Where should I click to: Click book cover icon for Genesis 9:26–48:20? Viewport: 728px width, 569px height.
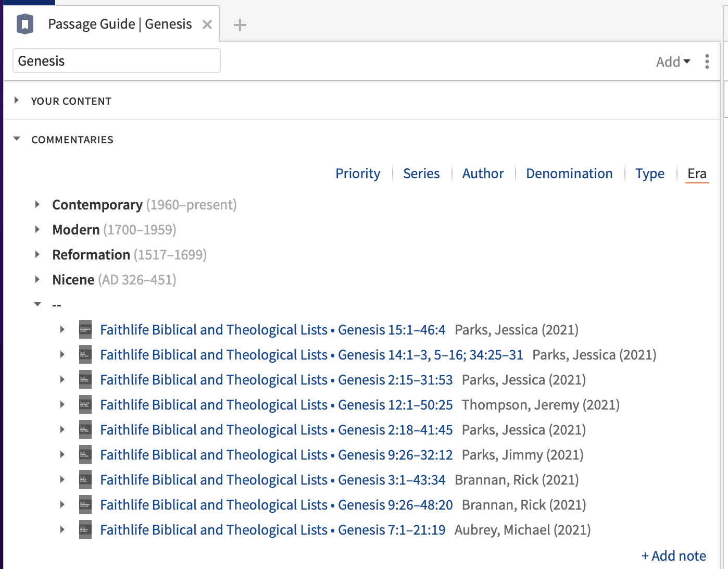tap(85, 504)
